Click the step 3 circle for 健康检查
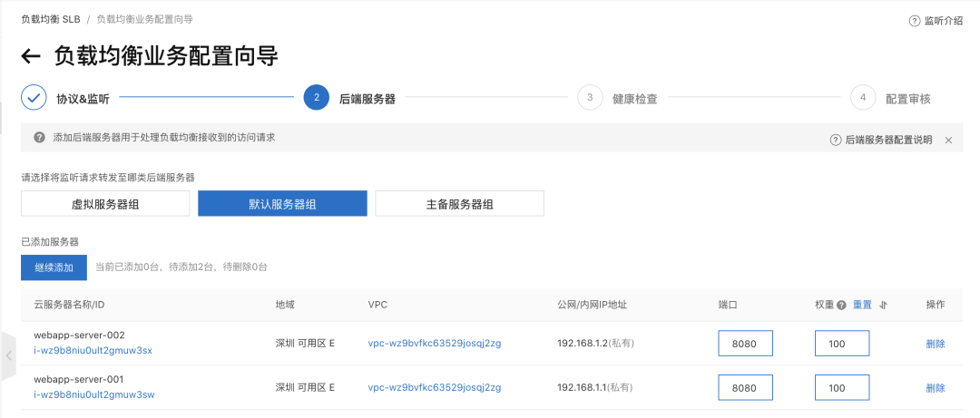 (x=590, y=97)
